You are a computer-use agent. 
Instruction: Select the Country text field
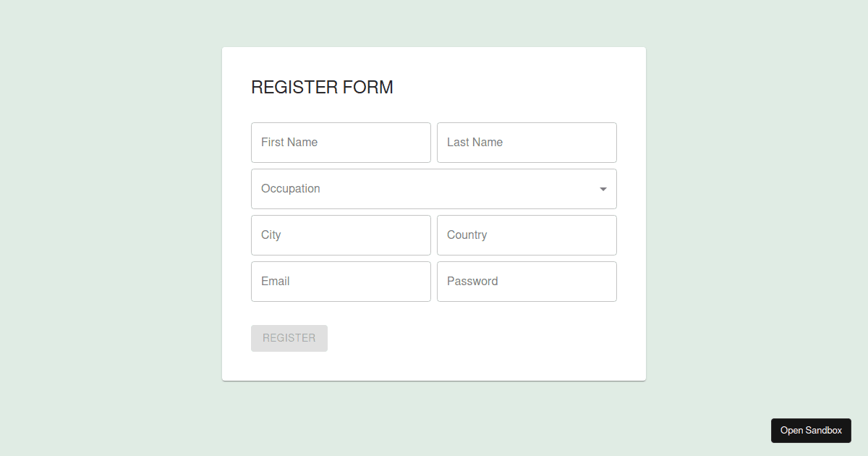[x=527, y=235]
